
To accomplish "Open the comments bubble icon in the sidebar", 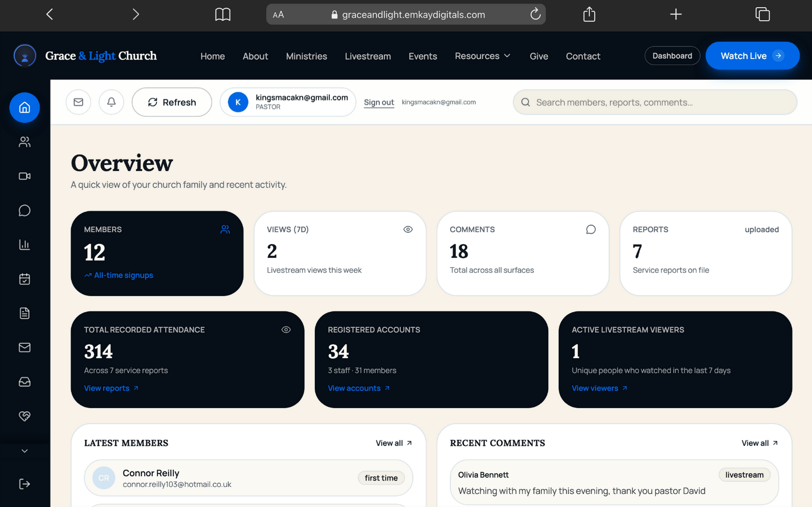I will (x=25, y=210).
